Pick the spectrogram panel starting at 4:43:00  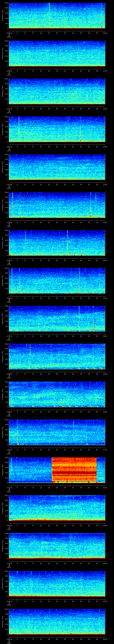pos(57,546)
